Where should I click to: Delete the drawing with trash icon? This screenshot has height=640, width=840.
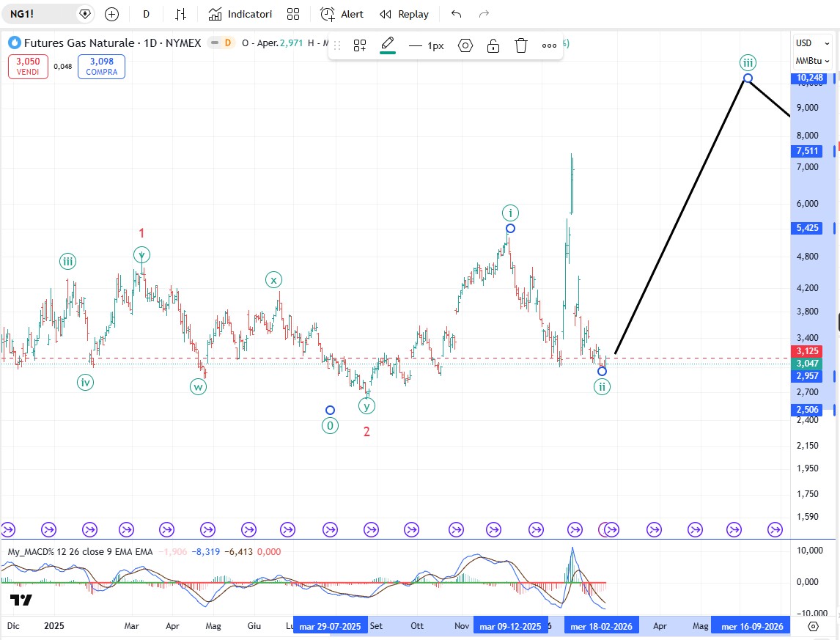[521, 45]
